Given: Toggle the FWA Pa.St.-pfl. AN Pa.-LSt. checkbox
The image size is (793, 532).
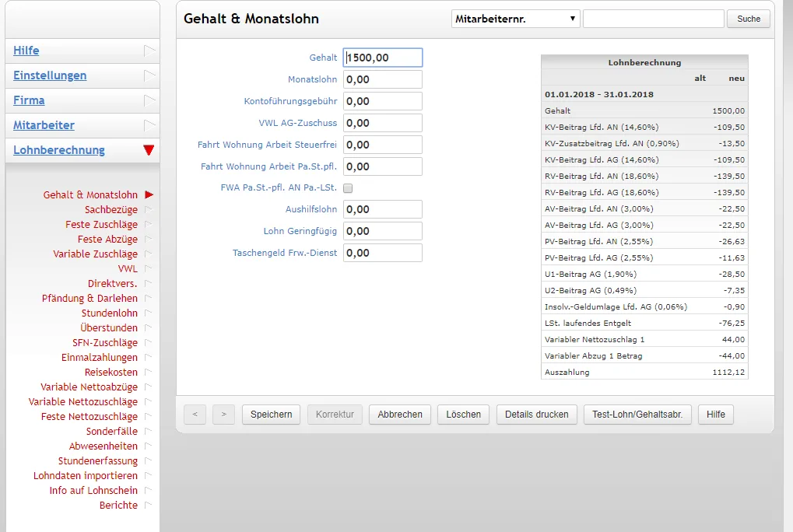Looking at the screenshot, I should (x=348, y=188).
